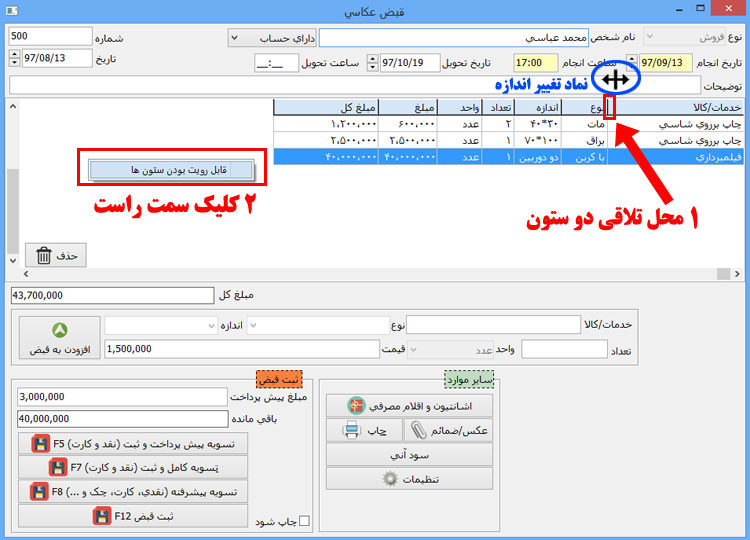Click the gift icon for اشانتیون و اقلام مصرفی
Image resolution: width=750 pixels, height=540 pixels.
pos(355,406)
